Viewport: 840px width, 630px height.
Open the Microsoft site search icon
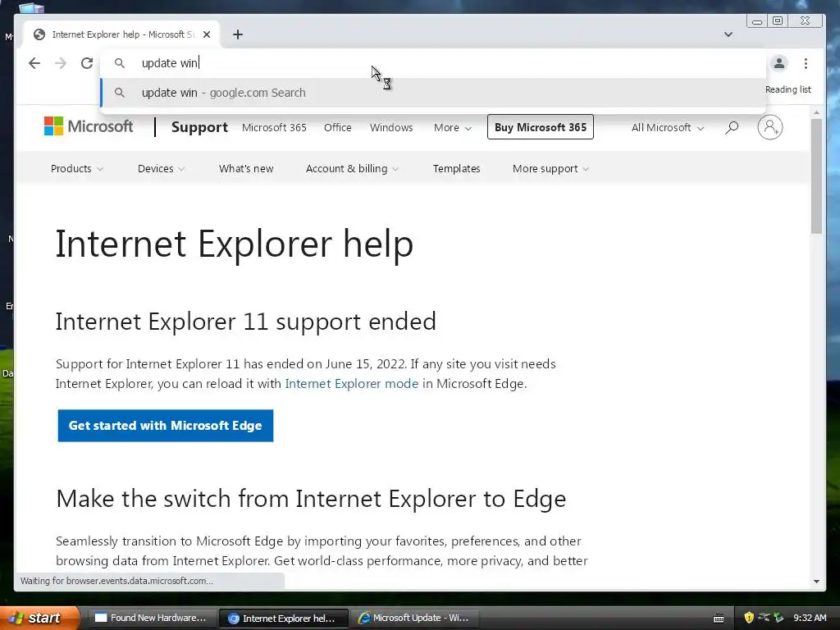pyautogui.click(x=731, y=127)
